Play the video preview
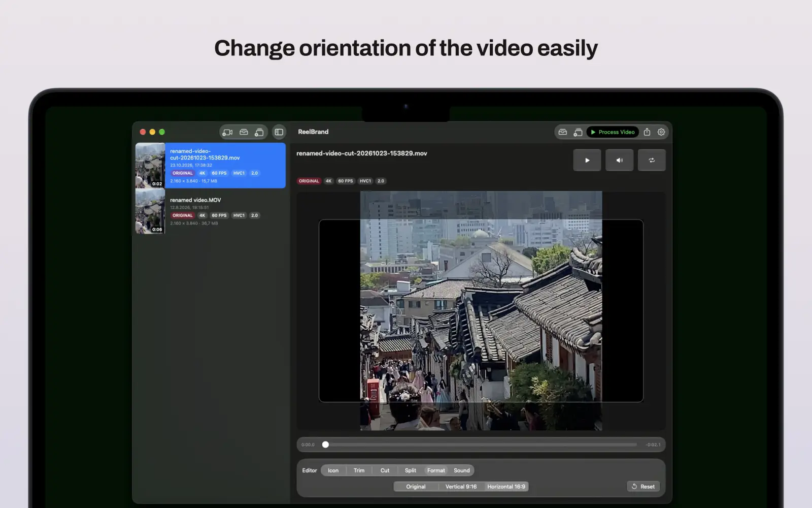Viewport: 812px width, 508px height. tap(587, 160)
